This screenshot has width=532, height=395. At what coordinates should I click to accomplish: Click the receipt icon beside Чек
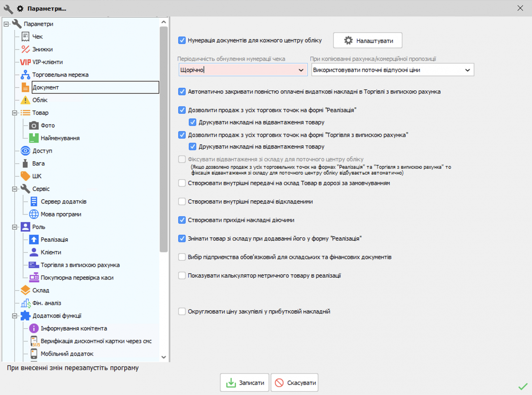pos(25,37)
